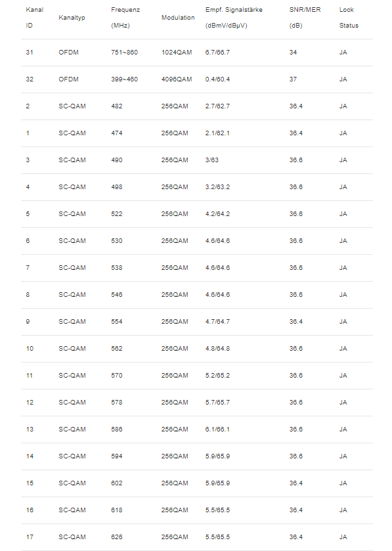This screenshot has height=551, width=392.
Task: Click frequency 626 cell
Action: [x=117, y=537]
